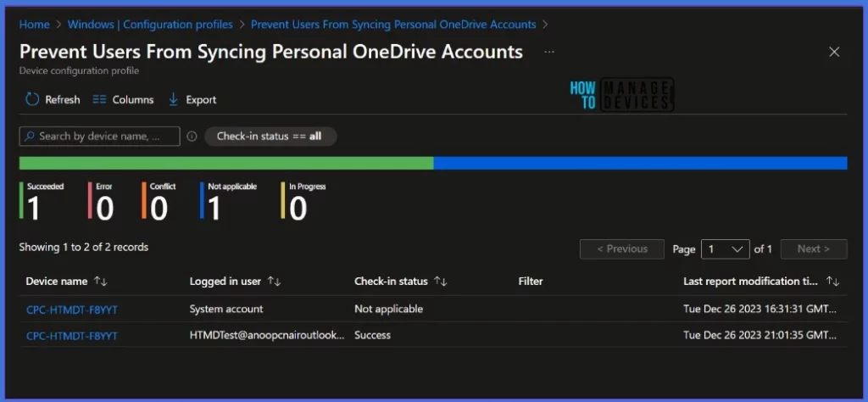The width and height of the screenshot is (868, 402).
Task: Click the info icon next to search
Action: pyautogui.click(x=192, y=137)
